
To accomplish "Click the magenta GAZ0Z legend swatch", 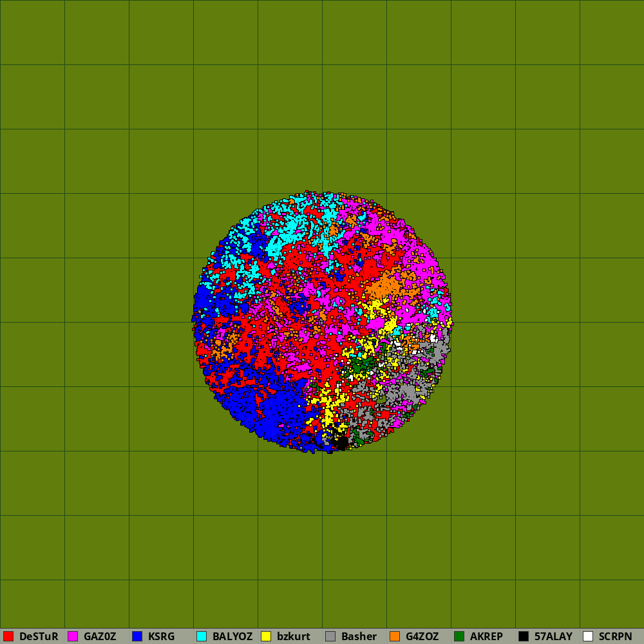I will tap(73, 636).
